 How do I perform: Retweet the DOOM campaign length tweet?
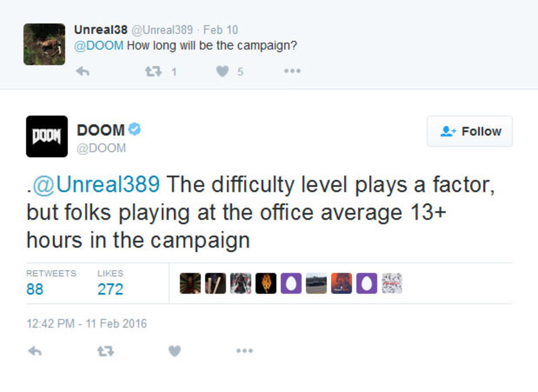point(106,351)
